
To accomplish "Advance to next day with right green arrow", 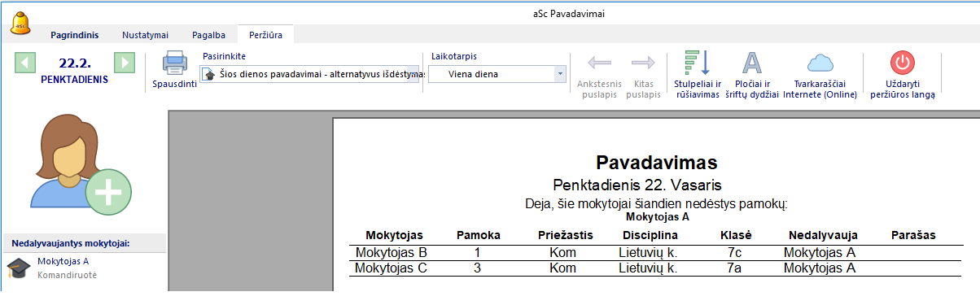I will (124, 63).
